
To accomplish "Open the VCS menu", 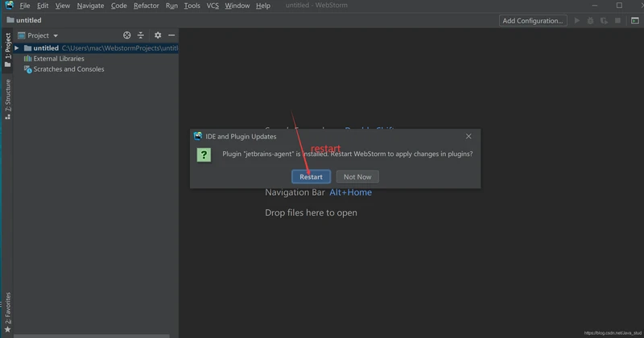I will [x=213, y=6].
